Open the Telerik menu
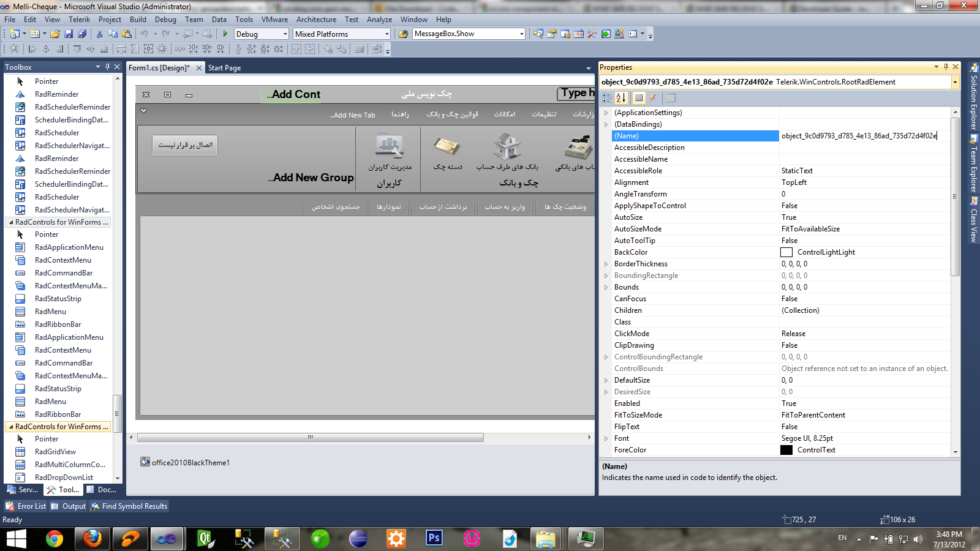Image resolution: width=980 pixels, height=551 pixels. click(x=79, y=20)
